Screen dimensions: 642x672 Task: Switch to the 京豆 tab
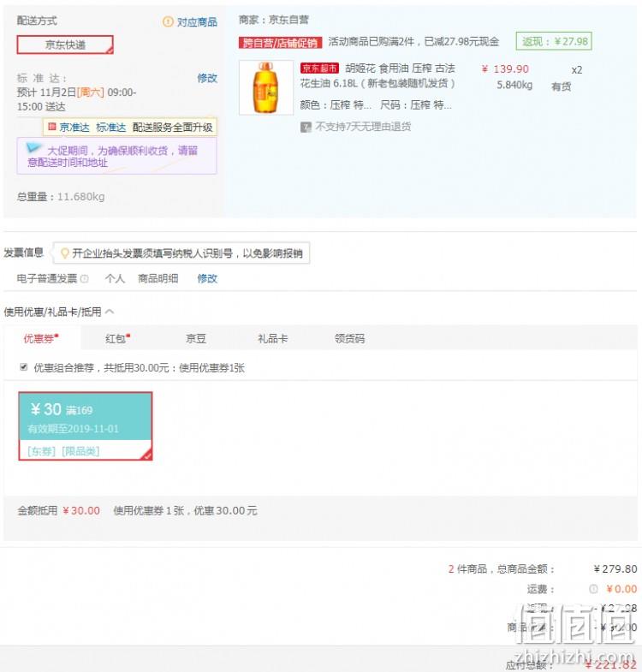pos(196,339)
